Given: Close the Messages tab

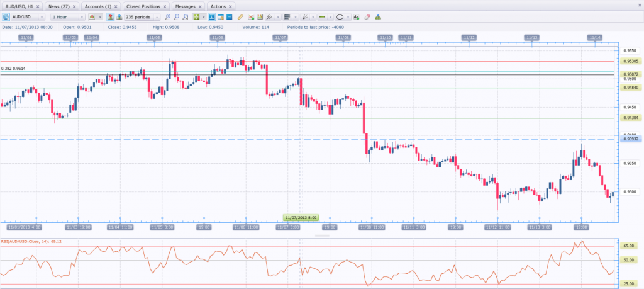Looking at the screenshot, I should 199,6.
